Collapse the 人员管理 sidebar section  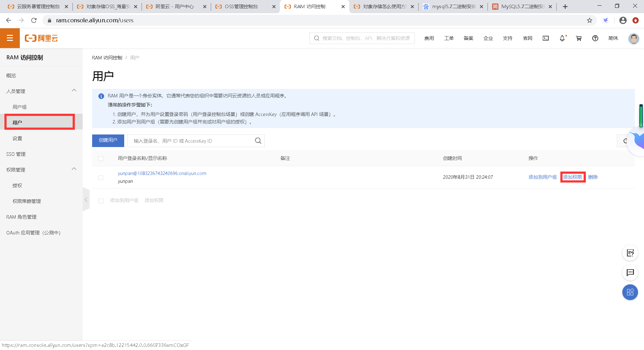coord(74,90)
